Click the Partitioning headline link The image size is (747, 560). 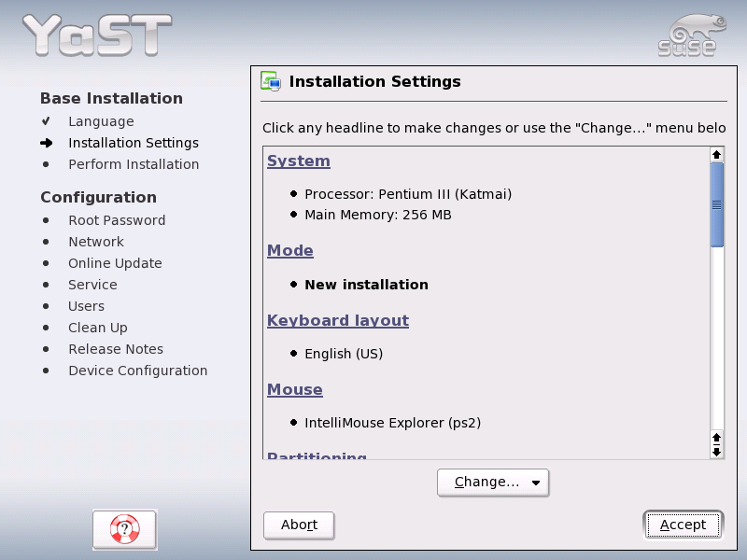point(317,457)
